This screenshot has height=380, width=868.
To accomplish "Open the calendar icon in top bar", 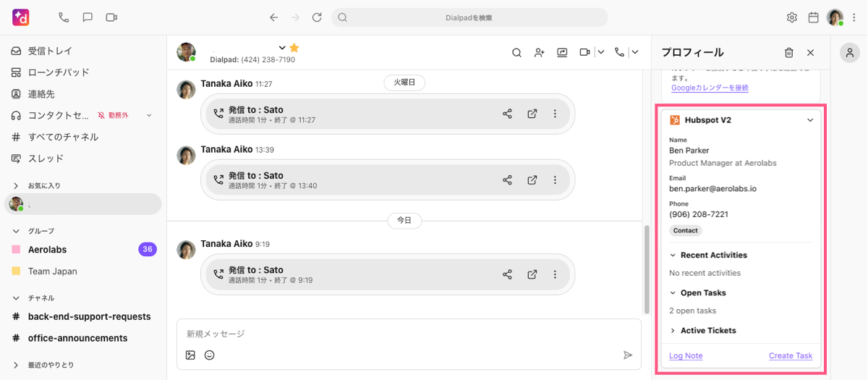I will tap(813, 17).
